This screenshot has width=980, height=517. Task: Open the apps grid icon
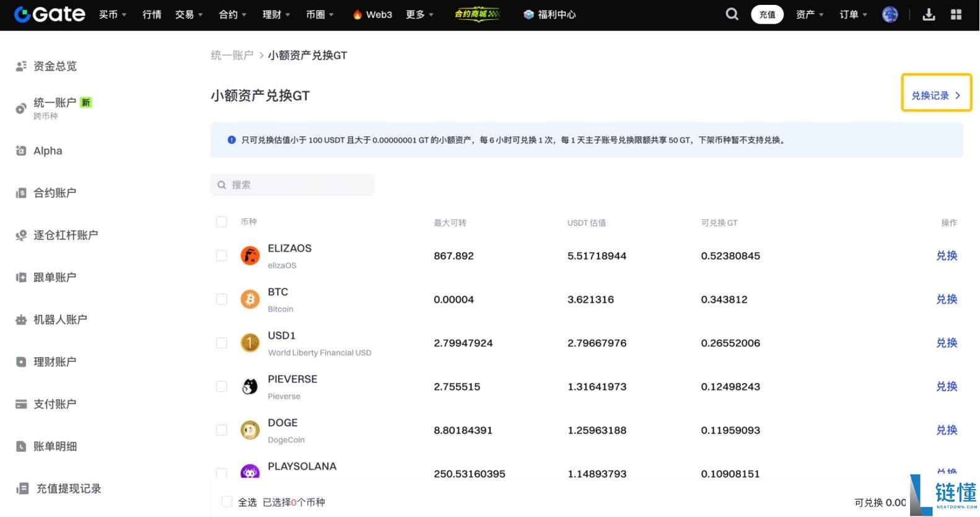pyautogui.click(x=956, y=14)
